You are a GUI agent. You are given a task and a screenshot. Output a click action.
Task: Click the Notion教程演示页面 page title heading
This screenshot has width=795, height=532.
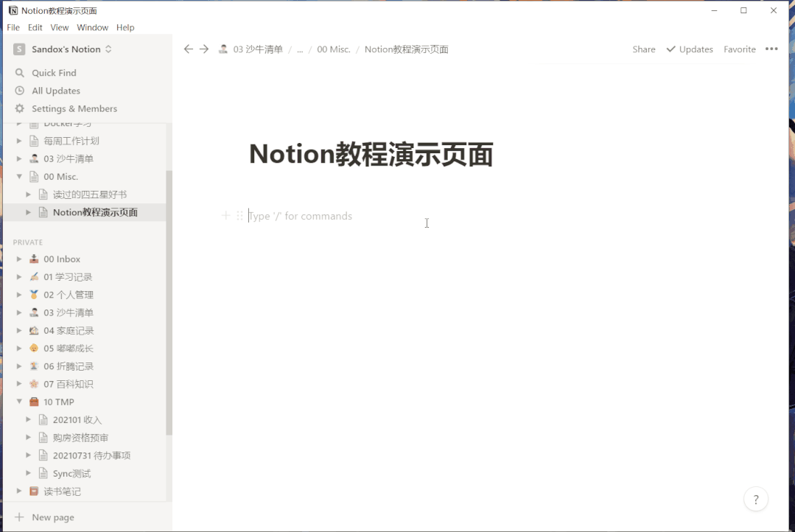coord(371,154)
